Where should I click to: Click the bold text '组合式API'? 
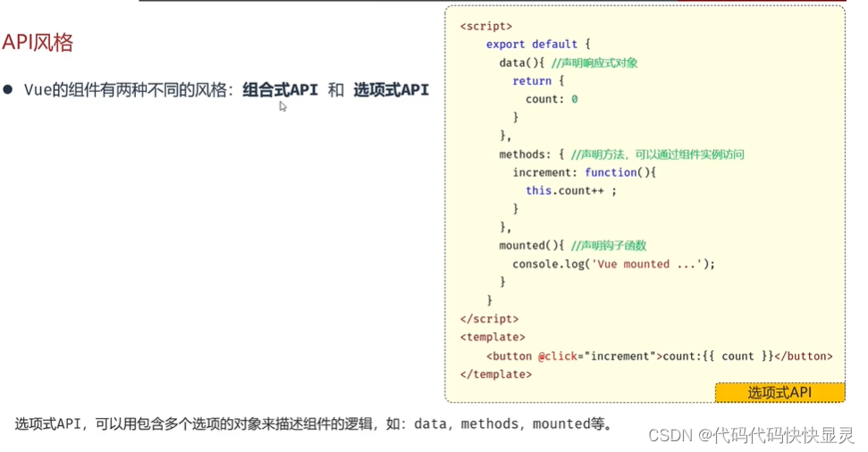click(x=280, y=89)
